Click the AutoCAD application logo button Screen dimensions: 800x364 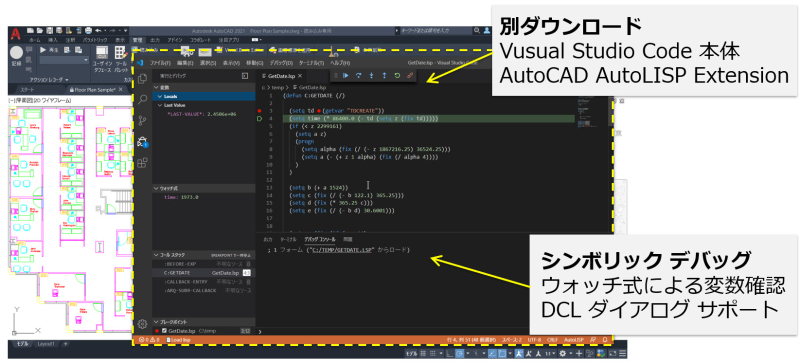tap(16, 34)
